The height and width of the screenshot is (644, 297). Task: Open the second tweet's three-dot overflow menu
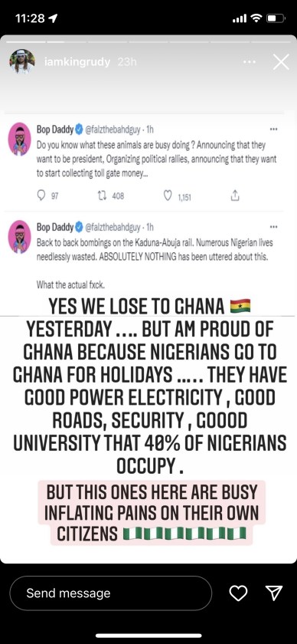pyautogui.click(x=273, y=226)
